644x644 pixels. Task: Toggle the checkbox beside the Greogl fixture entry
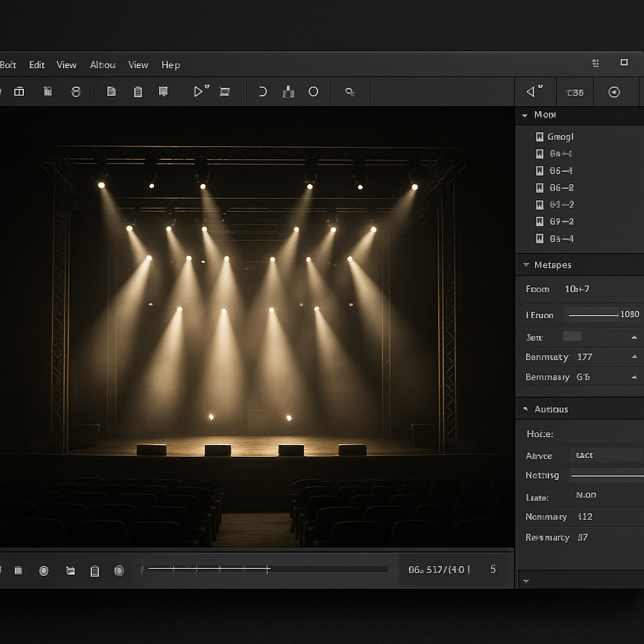(x=539, y=136)
